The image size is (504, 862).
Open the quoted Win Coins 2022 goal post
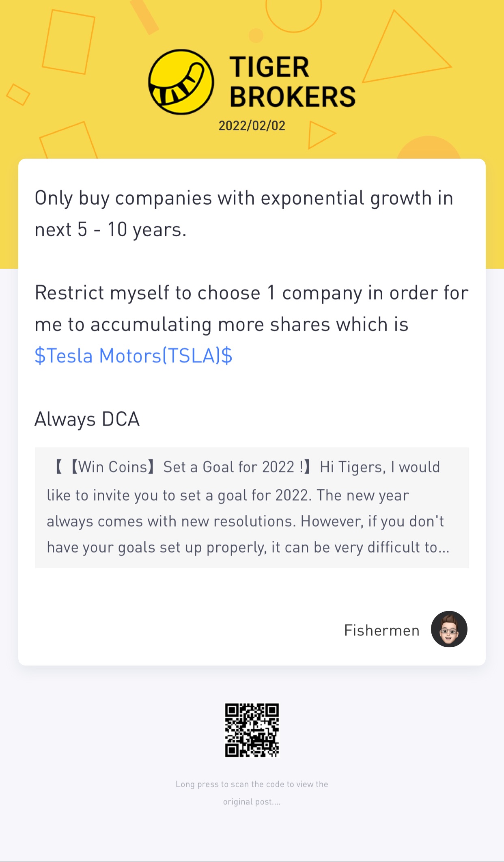tap(252, 508)
